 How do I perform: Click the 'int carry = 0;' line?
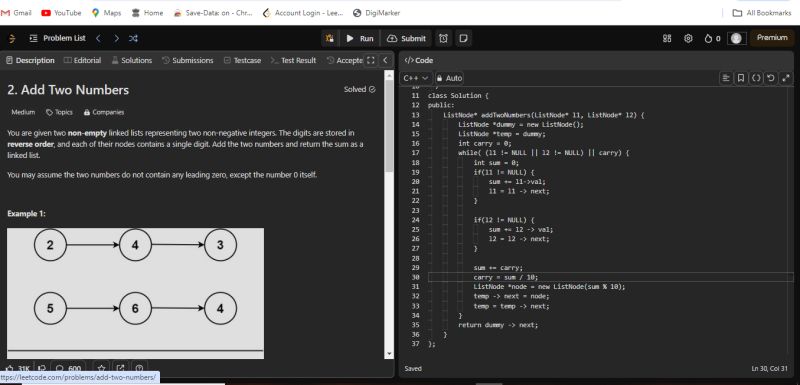point(484,143)
